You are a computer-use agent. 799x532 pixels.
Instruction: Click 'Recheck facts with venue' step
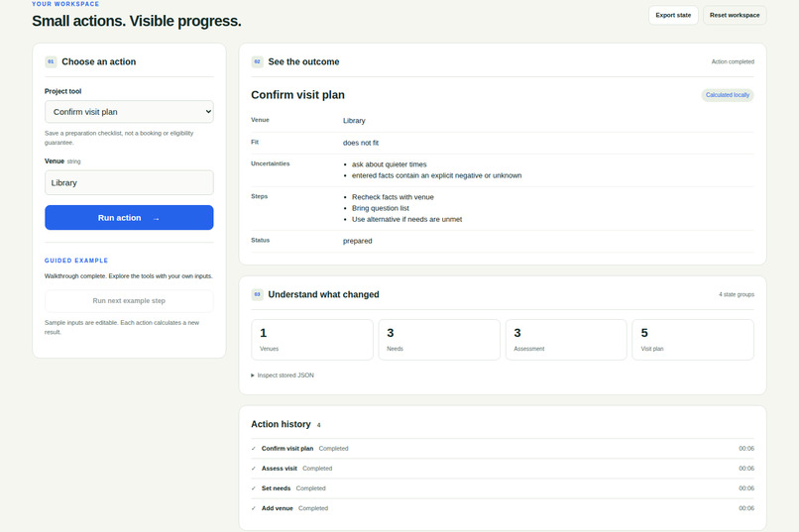click(x=393, y=197)
